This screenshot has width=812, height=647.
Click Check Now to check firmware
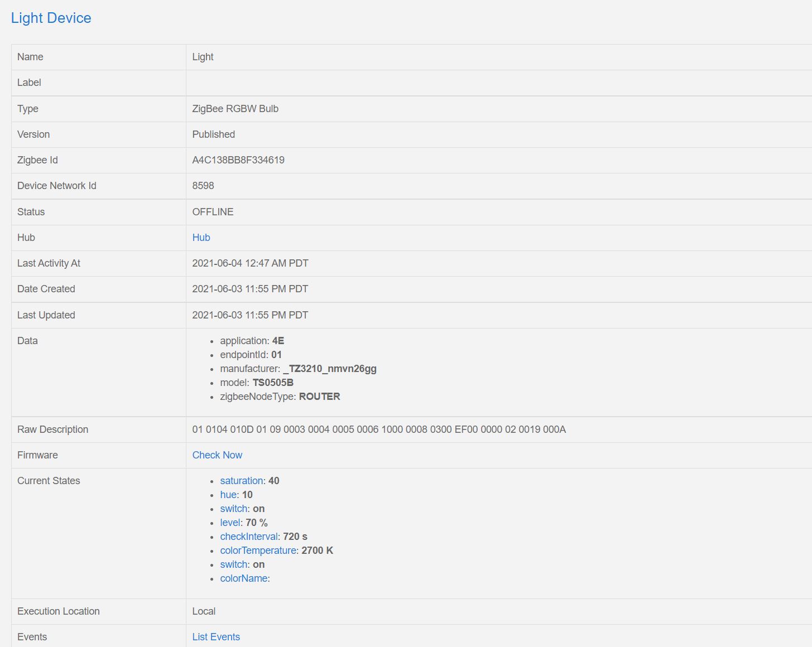point(217,455)
